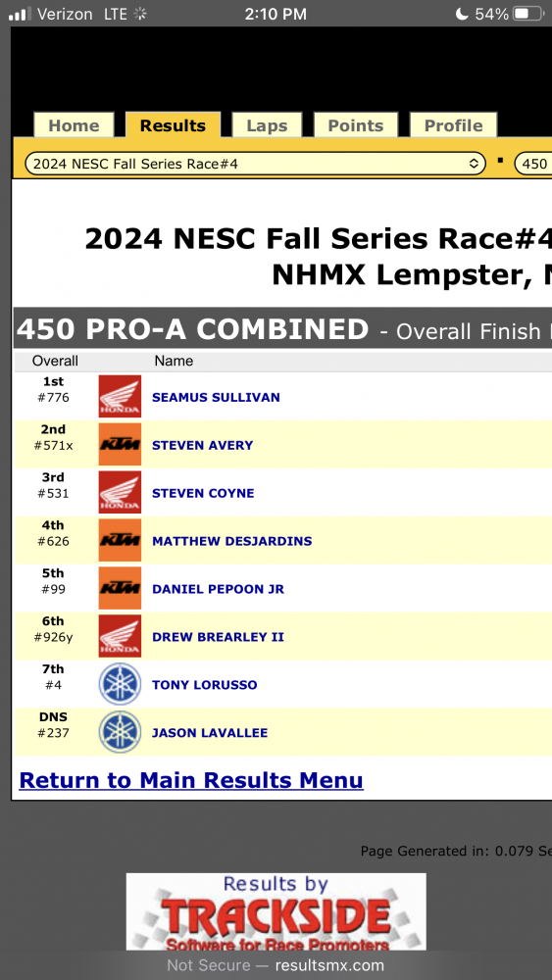Image resolution: width=552 pixels, height=980 pixels.
Task: Click the Trackside software banner
Action: coord(276,911)
